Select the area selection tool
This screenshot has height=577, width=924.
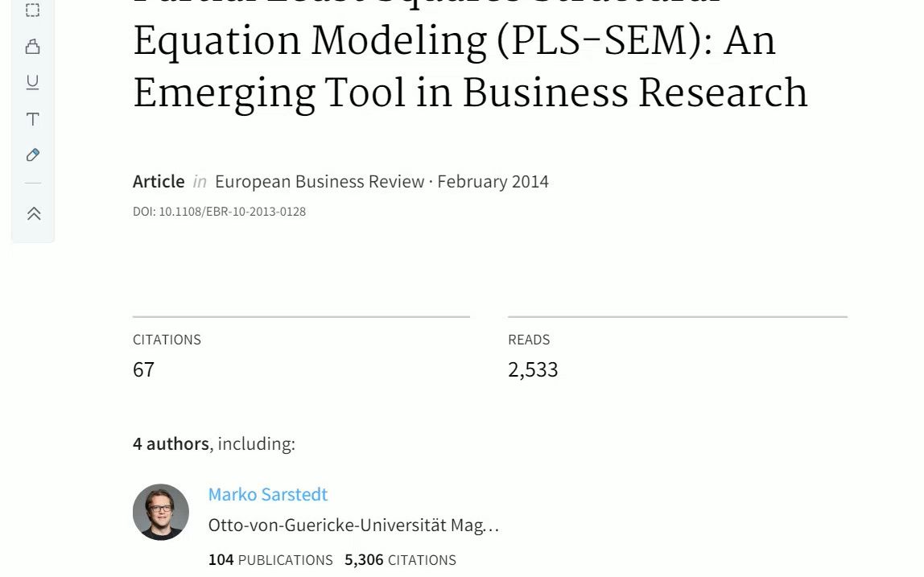click(33, 10)
